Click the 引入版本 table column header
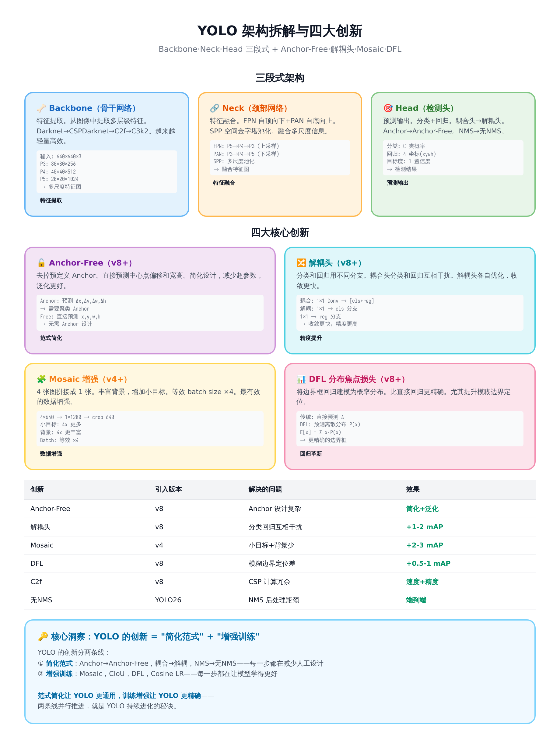The image size is (560, 746). coord(169,489)
